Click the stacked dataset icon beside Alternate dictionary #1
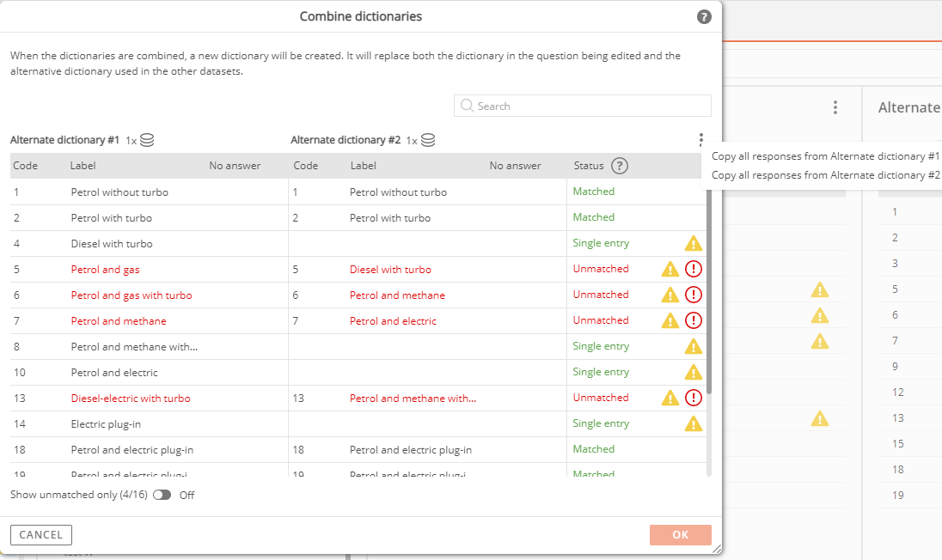942x560 pixels. pyautogui.click(x=147, y=140)
